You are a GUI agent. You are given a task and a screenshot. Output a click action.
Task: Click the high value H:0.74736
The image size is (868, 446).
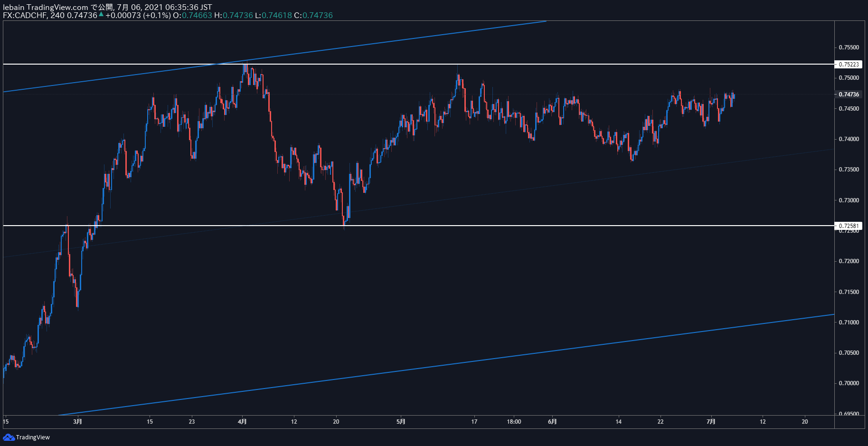(234, 15)
